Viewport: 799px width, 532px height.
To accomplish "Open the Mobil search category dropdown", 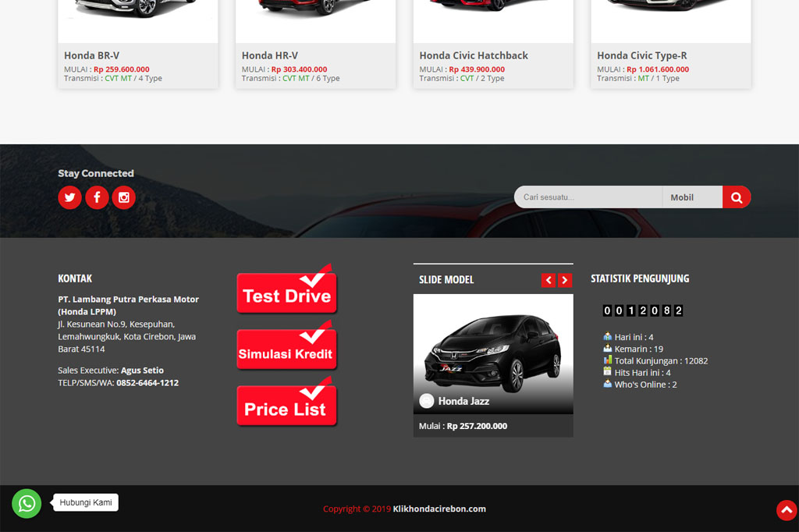I will pyautogui.click(x=692, y=197).
